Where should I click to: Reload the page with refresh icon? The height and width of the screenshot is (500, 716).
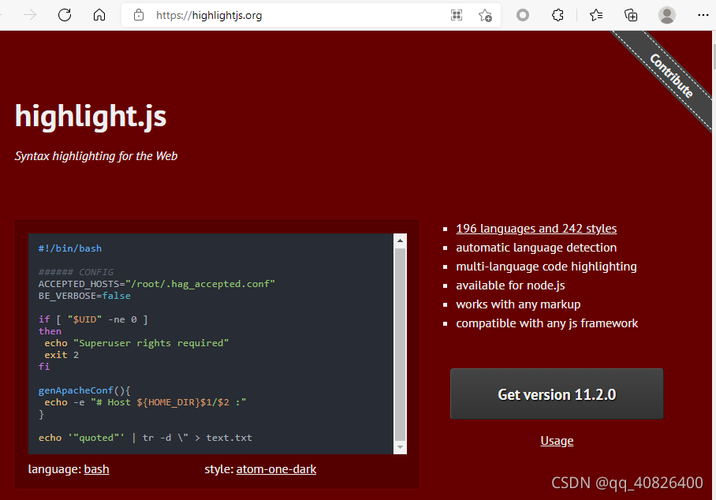pyautogui.click(x=64, y=15)
